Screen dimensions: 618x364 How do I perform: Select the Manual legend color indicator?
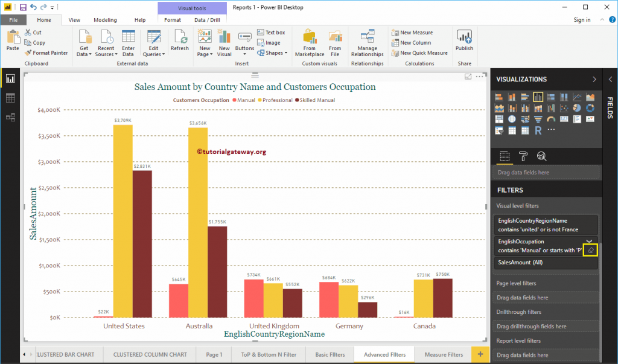click(x=234, y=100)
